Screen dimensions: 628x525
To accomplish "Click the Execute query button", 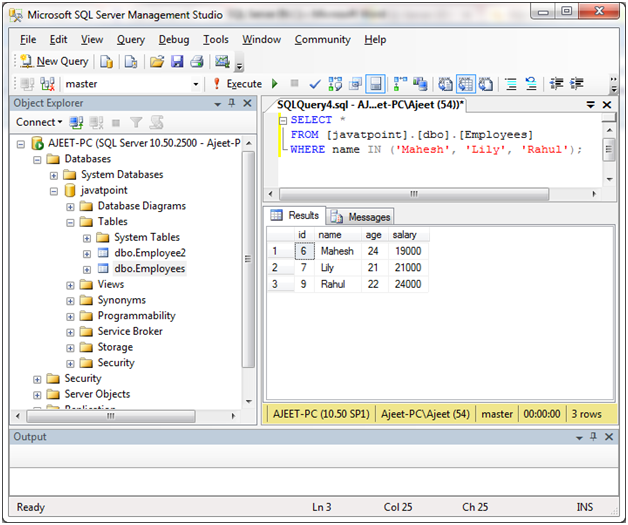I will click(237, 84).
